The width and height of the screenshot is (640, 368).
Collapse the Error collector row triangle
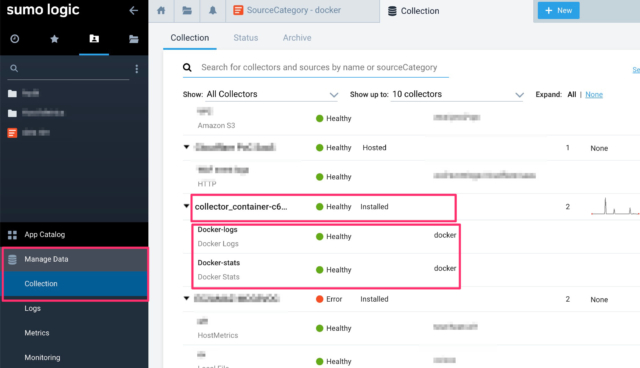(187, 298)
